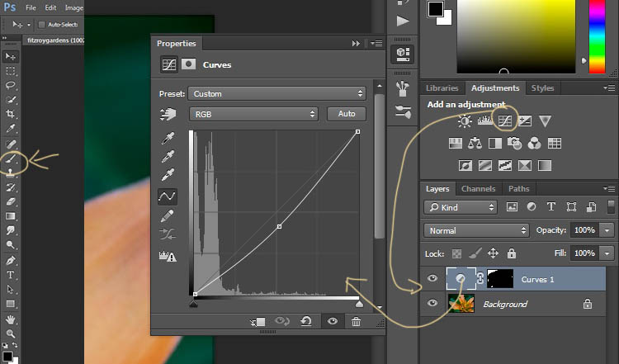Click the delete adjustment trash icon
The image size is (619, 364).
(356, 322)
